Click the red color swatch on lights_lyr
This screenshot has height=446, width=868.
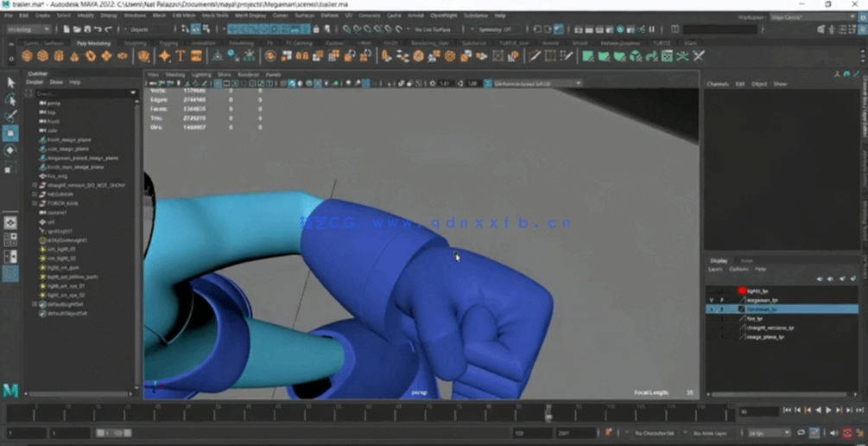pos(741,291)
